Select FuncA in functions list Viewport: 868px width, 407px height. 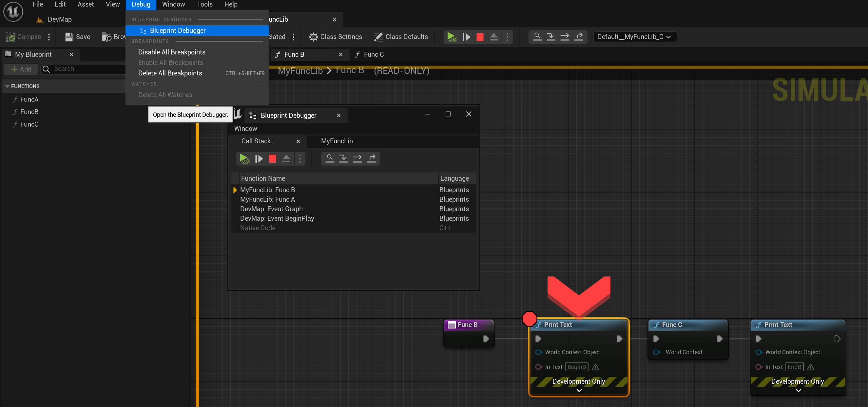pos(29,99)
